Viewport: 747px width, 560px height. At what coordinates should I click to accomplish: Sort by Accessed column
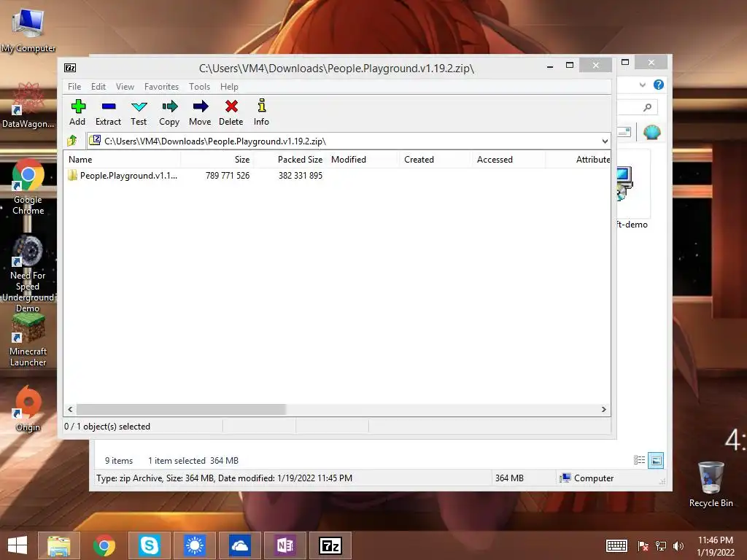pyautogui.click(x=508, y=160)
